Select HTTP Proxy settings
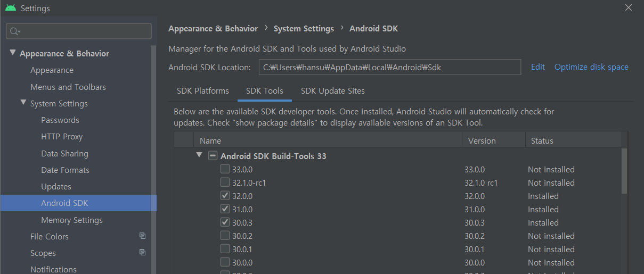This screenshot has height=274, width=644. 62,137
